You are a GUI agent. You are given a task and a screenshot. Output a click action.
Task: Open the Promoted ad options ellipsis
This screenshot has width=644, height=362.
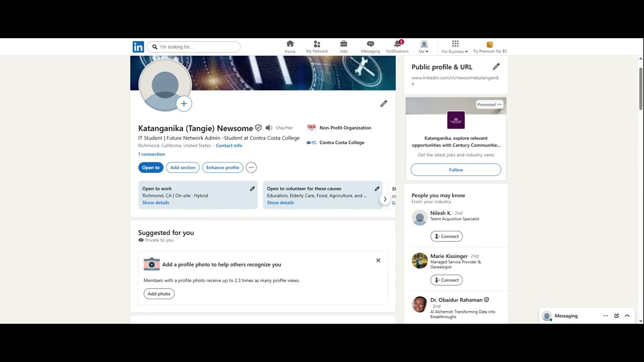point(500,105)
